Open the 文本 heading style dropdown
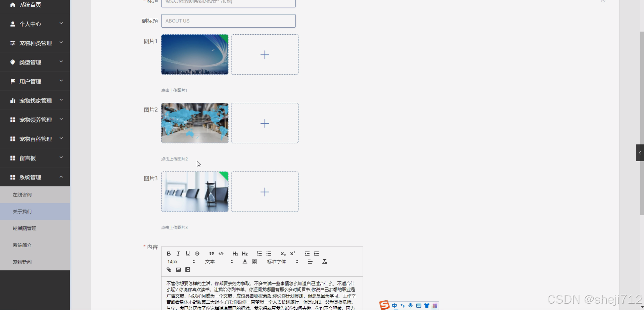This screenshot has width=644, height=310. tap(219, 262)
